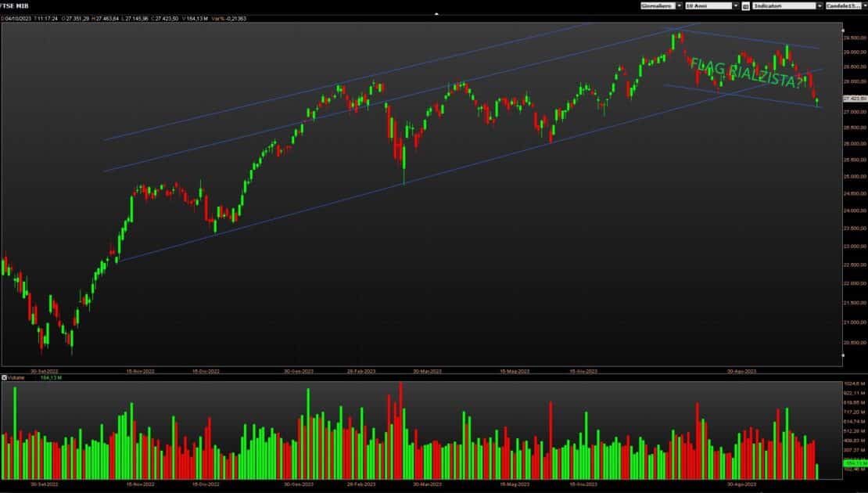
Task: Click the Volume panel label
Action: (x=16, y=378)
